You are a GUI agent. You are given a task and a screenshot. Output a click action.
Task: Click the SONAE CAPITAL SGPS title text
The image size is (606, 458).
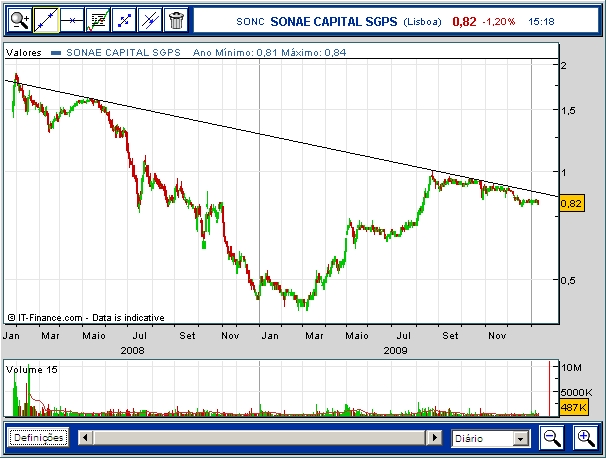pyautogui.click(x=334, y=22)
